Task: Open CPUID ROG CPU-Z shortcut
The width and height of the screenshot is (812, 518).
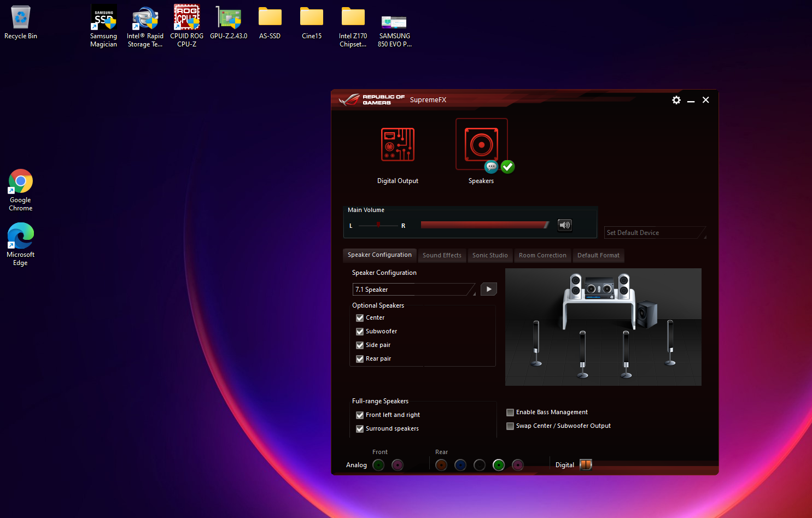Action: [x=187, y=26]
